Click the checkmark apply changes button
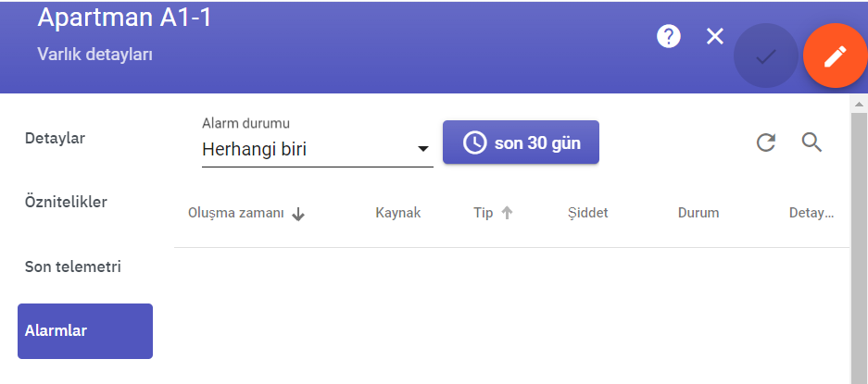This screenshot has height=384, width=868. pyautogui.click(x=766, y=56)
